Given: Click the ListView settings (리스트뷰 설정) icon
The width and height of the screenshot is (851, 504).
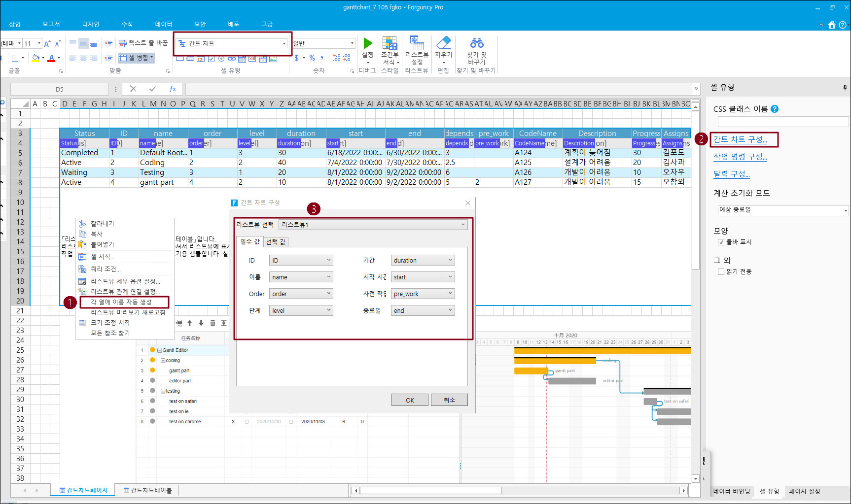Looking at the screenshot, I should coord(417,44).
